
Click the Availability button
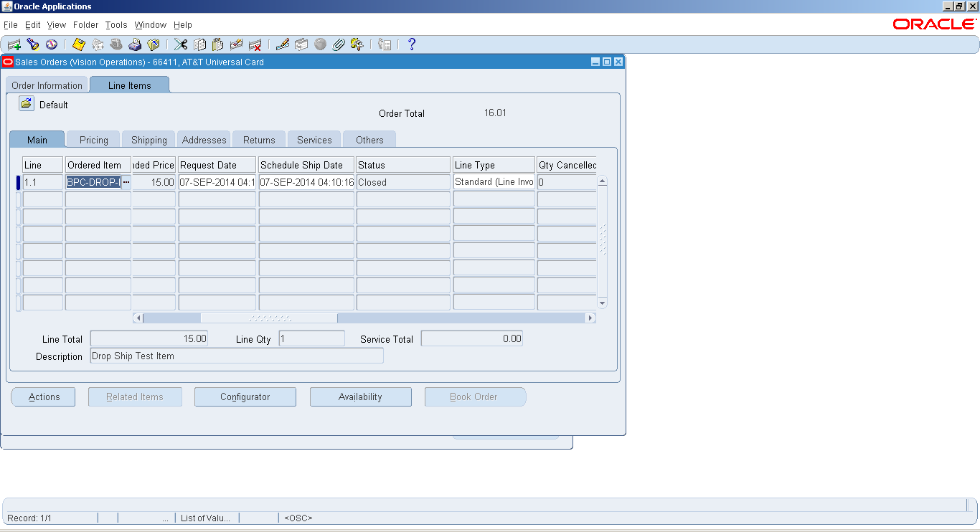point(360,396)
